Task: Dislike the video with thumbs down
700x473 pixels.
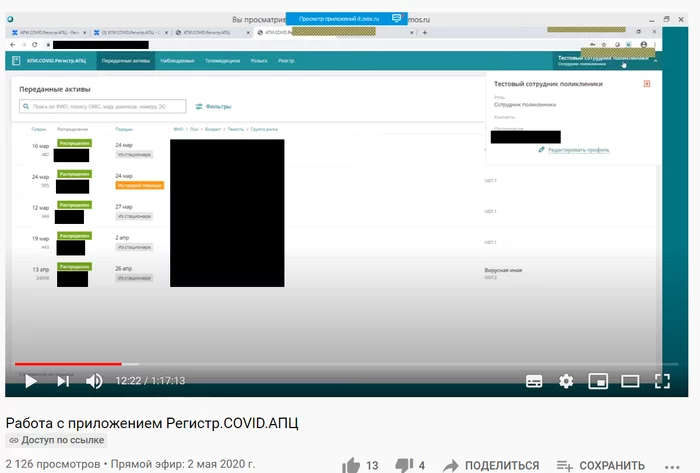Action: [404, 465]
